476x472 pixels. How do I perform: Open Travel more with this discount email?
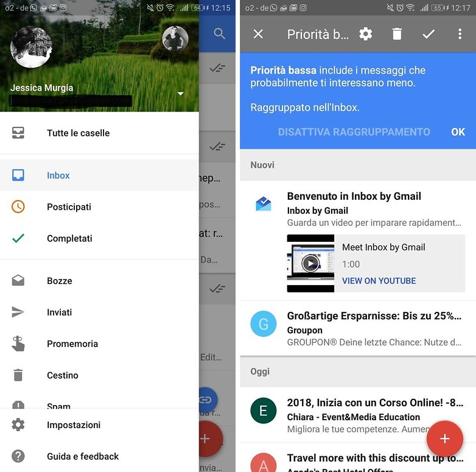click(x=358, y=458)
